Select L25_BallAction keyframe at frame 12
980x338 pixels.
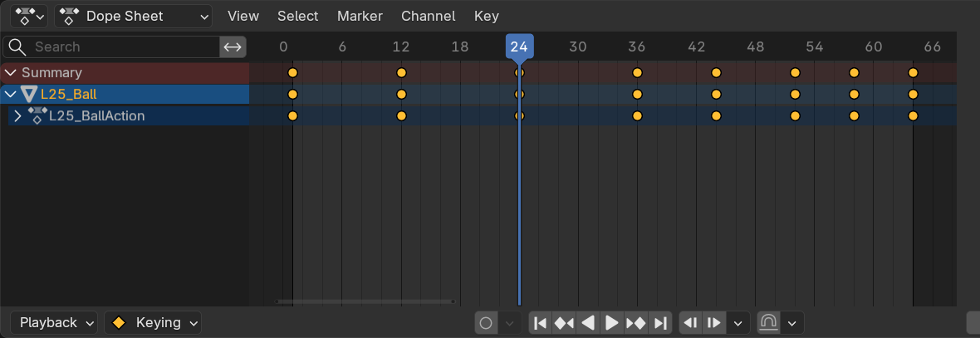[401, 116]
